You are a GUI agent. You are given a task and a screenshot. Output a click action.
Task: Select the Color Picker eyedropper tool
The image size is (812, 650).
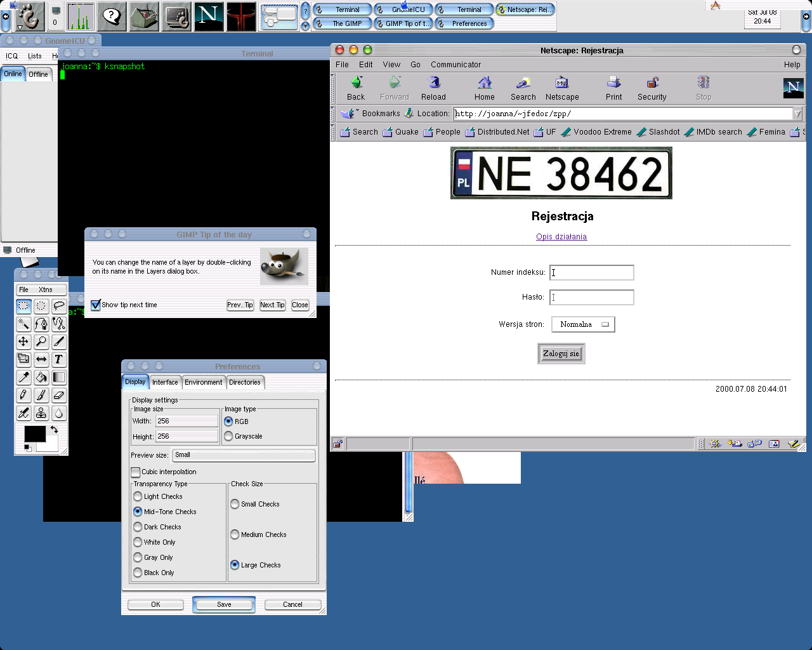[23, 377]
